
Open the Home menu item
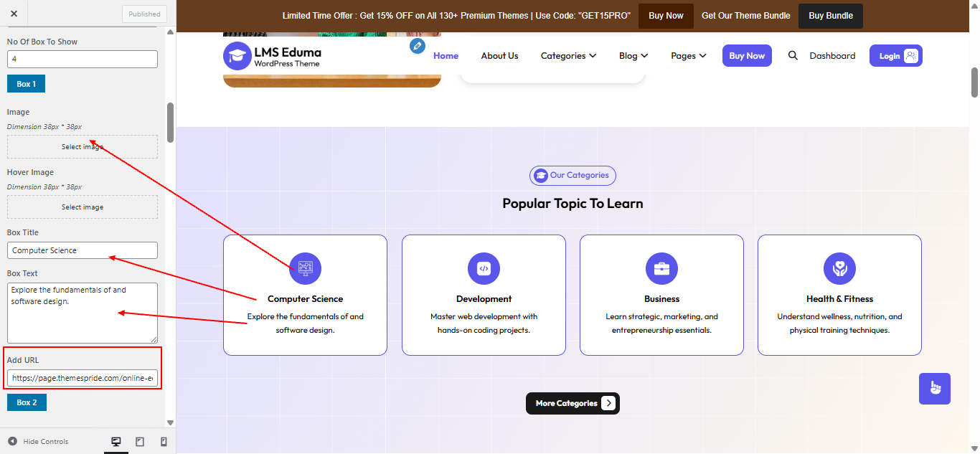pos(446,55)
